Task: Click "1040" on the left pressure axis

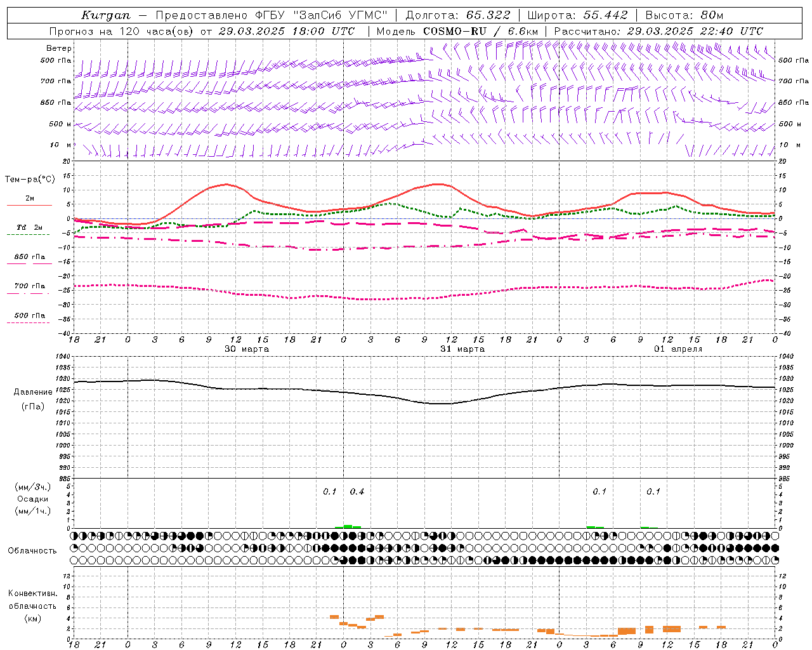Action: pyautogui.click(x=63, y=357)
